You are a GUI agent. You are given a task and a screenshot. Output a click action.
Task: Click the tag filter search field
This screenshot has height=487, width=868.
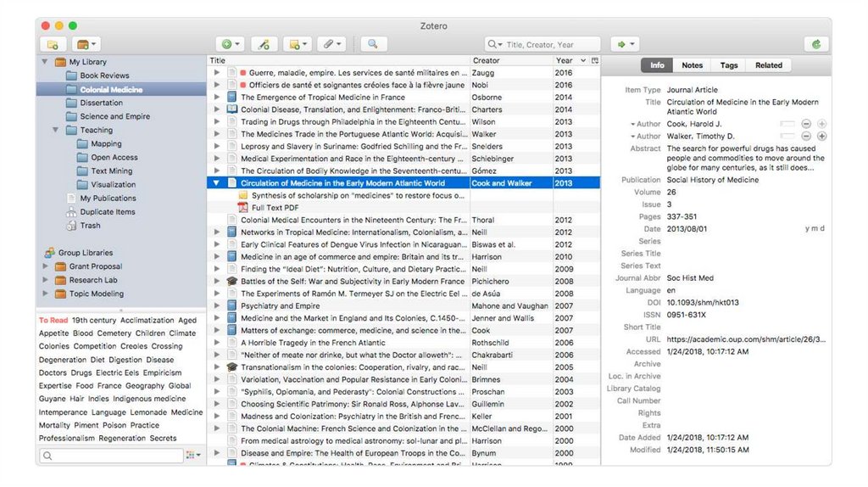[x=111, y=456]
